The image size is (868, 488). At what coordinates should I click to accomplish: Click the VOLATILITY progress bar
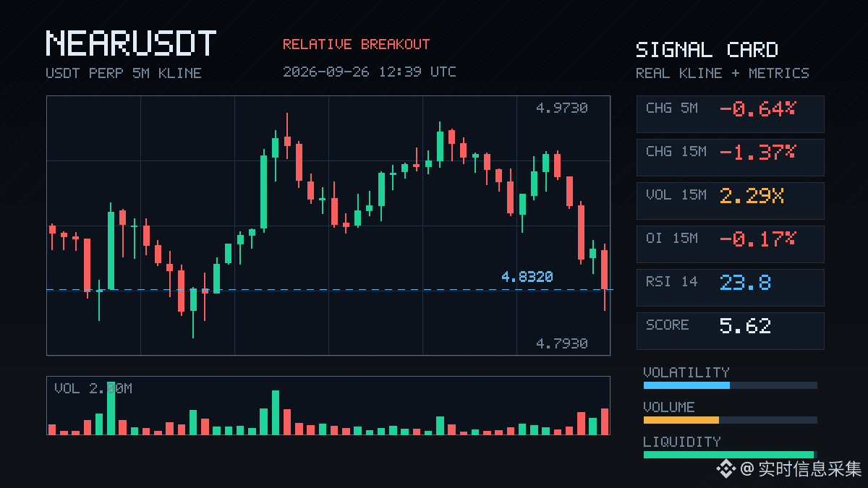coord(731,385)
